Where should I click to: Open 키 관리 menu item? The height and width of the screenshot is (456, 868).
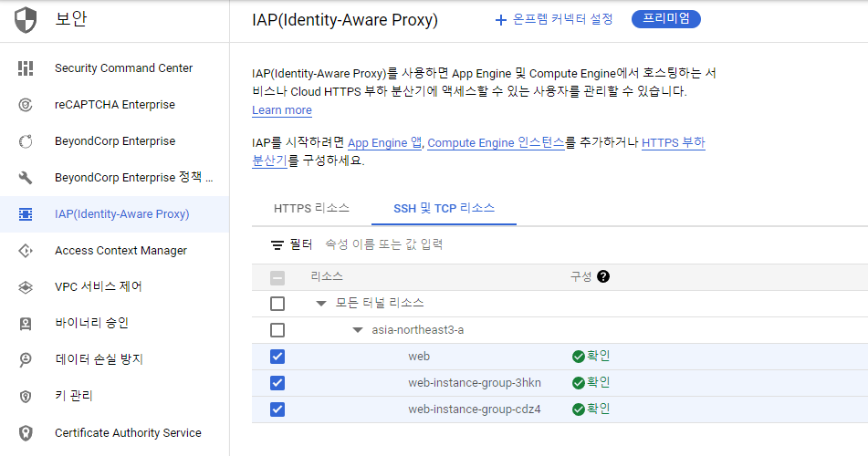[115, 396]
